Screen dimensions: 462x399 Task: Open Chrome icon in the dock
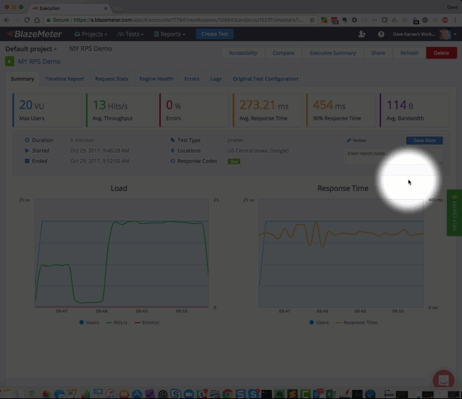point(228,394)
